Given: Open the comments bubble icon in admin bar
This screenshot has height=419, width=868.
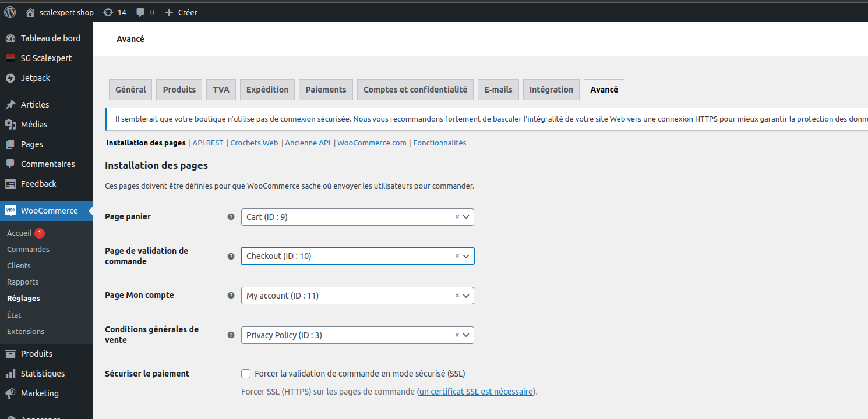Looking at the screenshot, I should tap(141, 12).
